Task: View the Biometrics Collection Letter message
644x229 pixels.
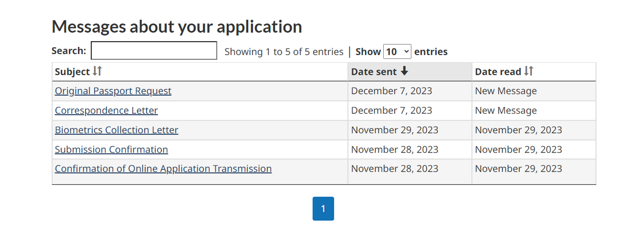Action: tap(117, 130)
